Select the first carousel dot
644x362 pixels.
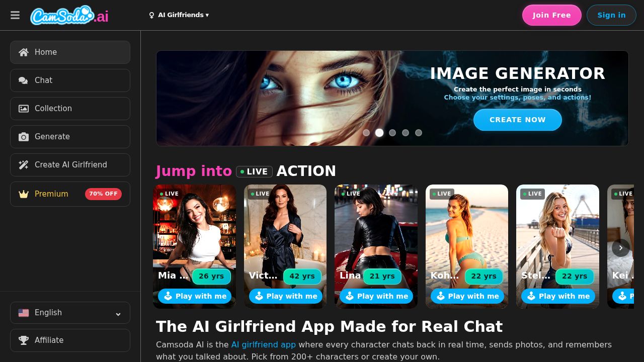coord(366,133)
